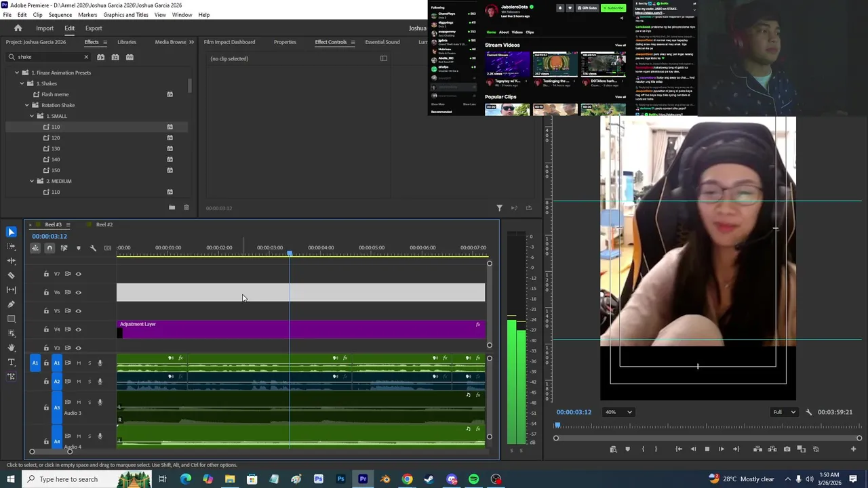The height and width of the screenshot is (488, 868).
Task: Open Program Monitor settings wrench
Action: [x=808, y=412]
